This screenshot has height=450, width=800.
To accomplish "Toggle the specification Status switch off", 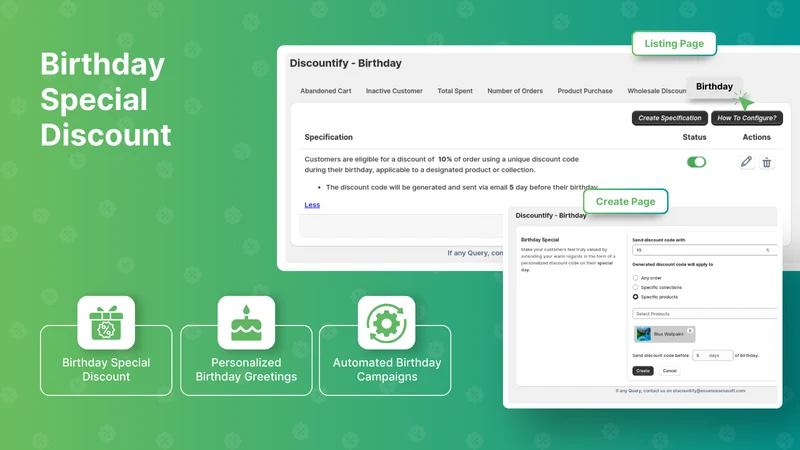I will (696, 162).
